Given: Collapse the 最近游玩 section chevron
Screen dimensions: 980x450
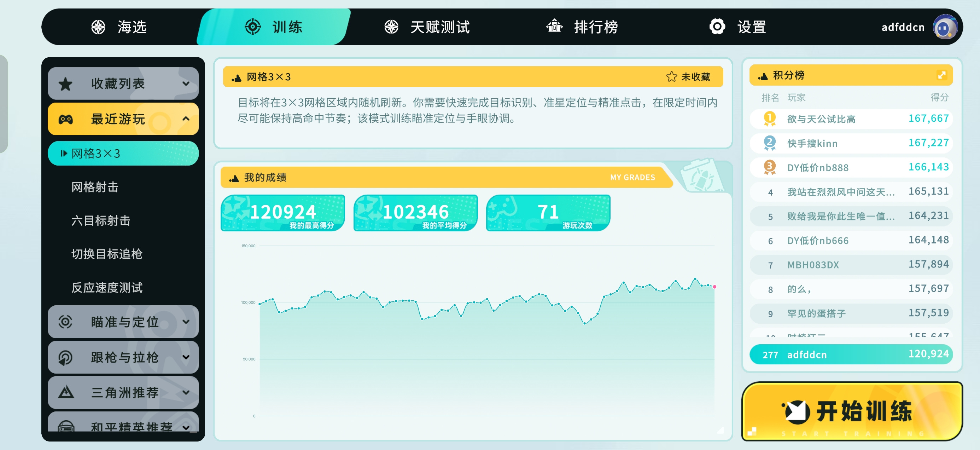Looking at the screenshot, I should click(186, 119).
